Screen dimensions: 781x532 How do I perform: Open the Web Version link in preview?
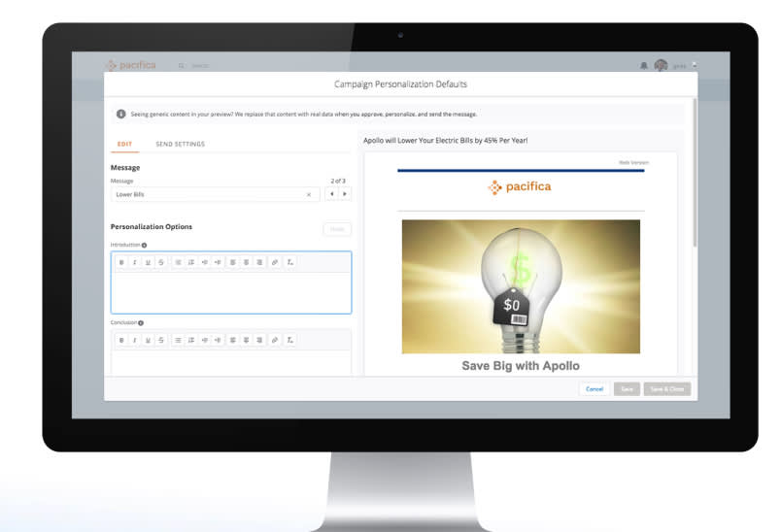coord(633,163)
